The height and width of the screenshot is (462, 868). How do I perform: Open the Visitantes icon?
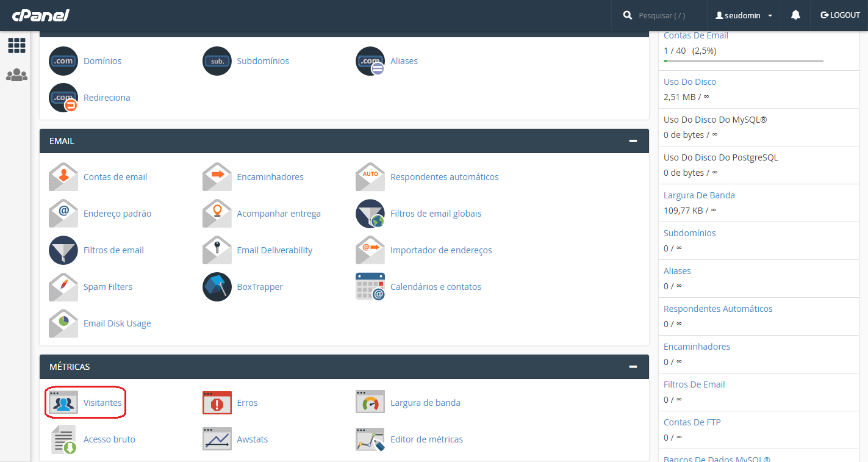(x=63, y=403)
